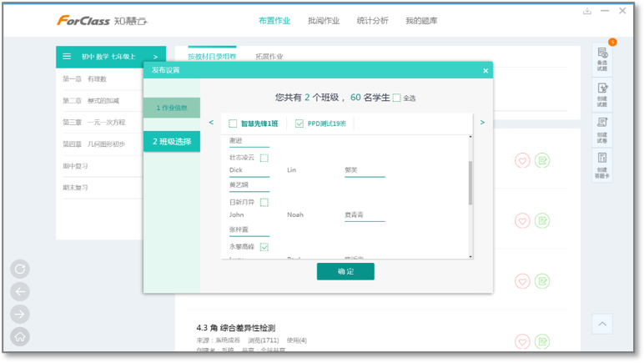
Task: Click the next class right chevron
Action: 482,123
